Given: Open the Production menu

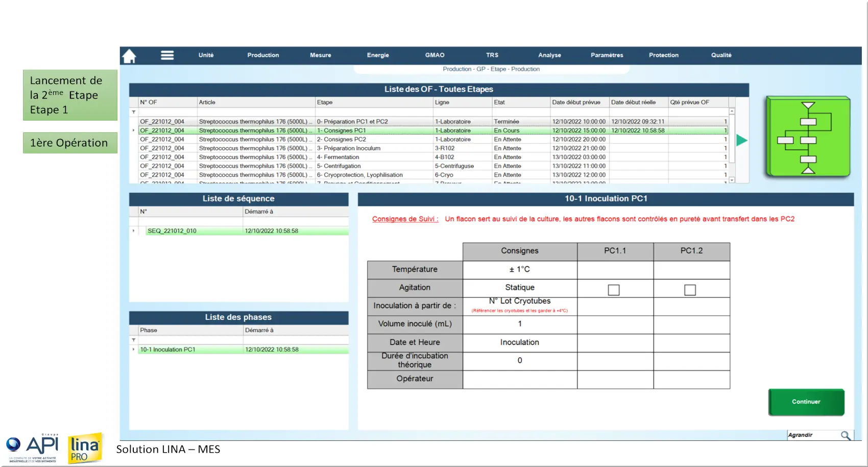Looking at the screenshot, I should coord(263,55).
